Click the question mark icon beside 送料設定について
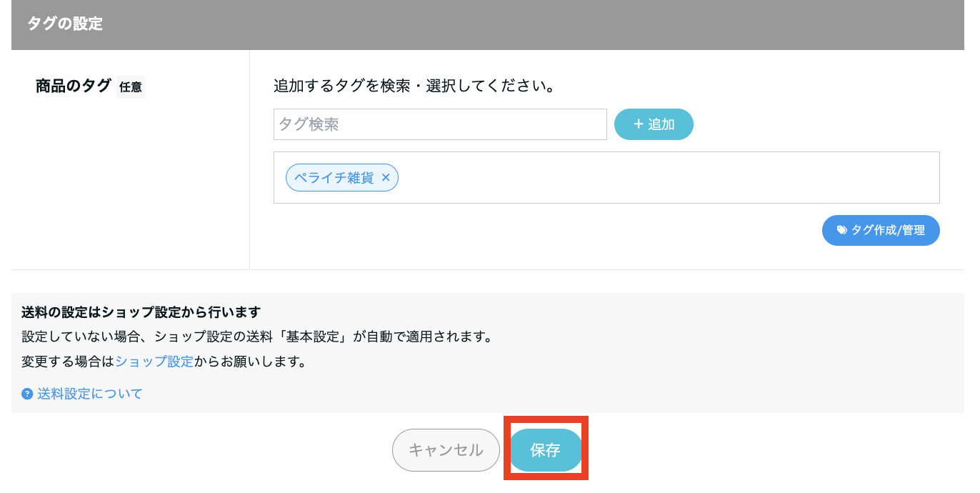Image resolution: width=980 pixels, height=493 pixels. point(27,394)
